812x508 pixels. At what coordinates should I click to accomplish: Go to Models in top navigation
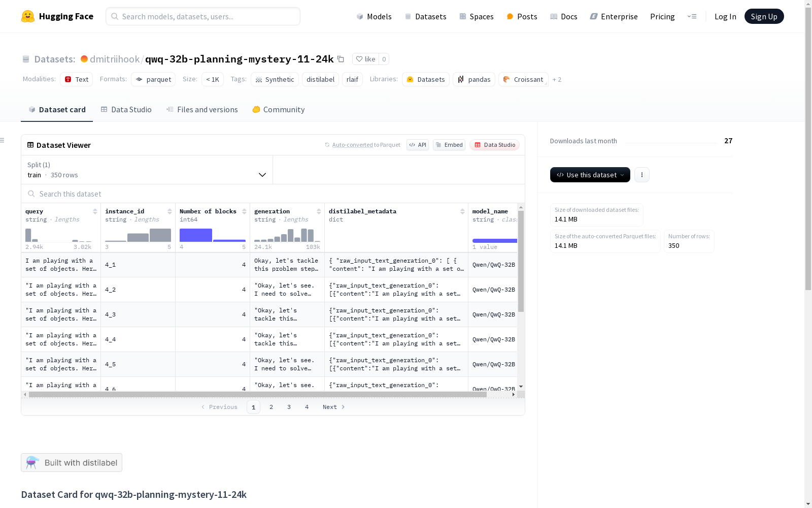click(374, 16)
